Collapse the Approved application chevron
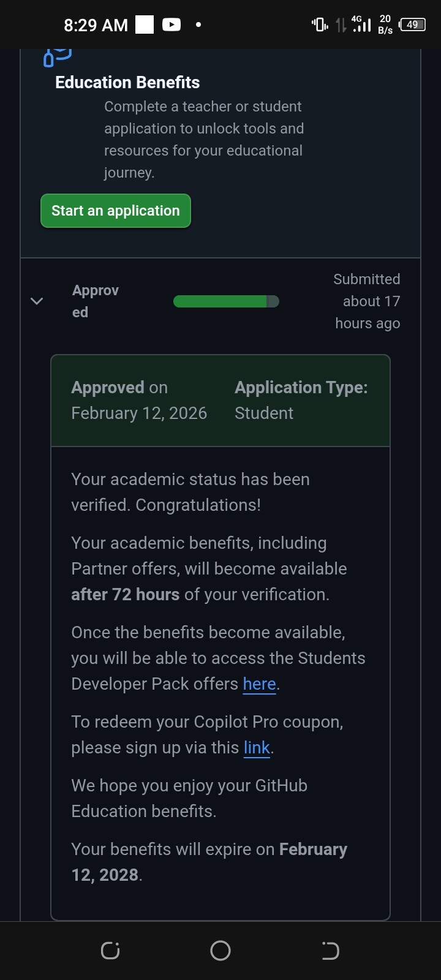441x980 pixels. [37, 301]
